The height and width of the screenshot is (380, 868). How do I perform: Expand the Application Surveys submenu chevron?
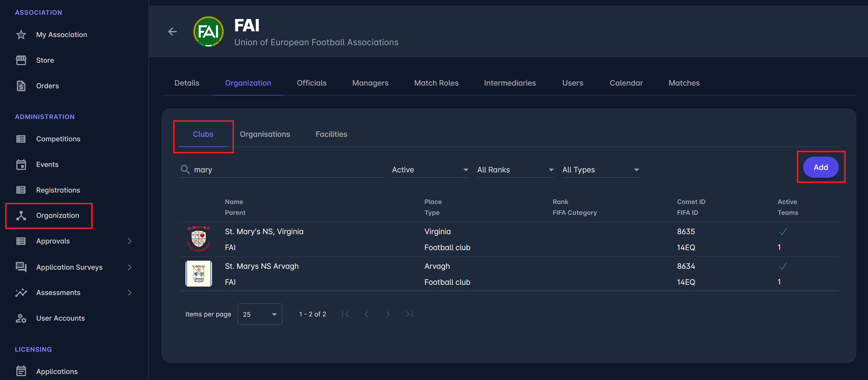(130, 267)
